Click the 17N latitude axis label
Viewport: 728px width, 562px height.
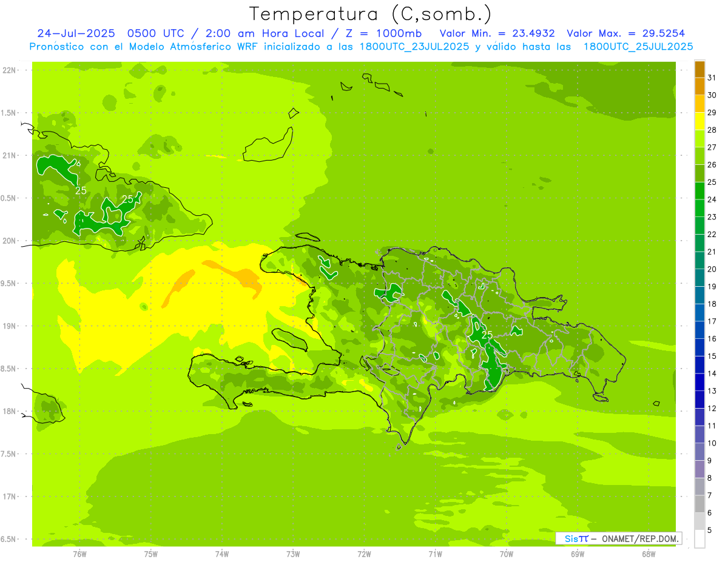click(x=9, y=497)
